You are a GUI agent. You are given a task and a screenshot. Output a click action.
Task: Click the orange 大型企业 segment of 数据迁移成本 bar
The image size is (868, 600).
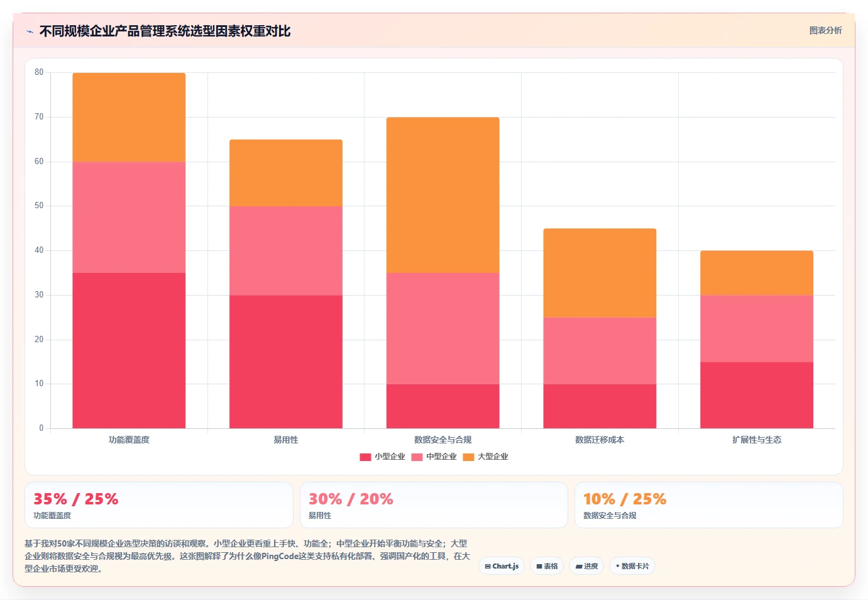[x=600, y=273]
